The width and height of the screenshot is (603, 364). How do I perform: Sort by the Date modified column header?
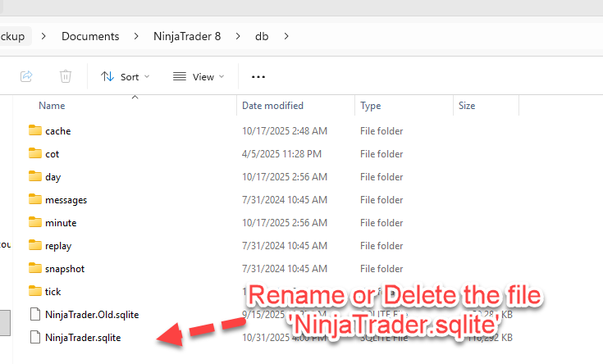272,106
